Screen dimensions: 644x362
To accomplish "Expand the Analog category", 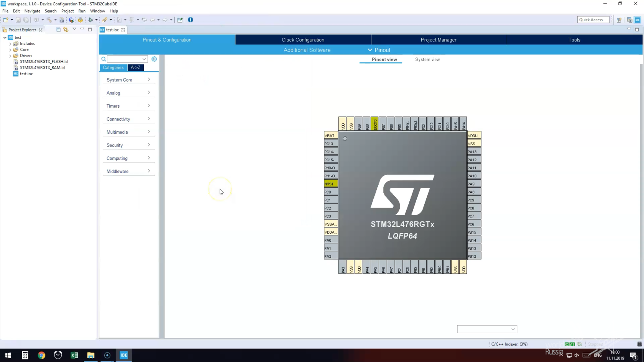I will point(128,93).
